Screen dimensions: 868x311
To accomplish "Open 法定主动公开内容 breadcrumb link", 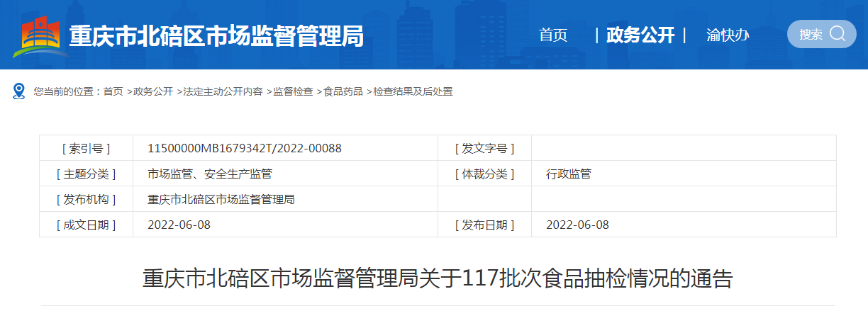I will click(x=223, y=91).
